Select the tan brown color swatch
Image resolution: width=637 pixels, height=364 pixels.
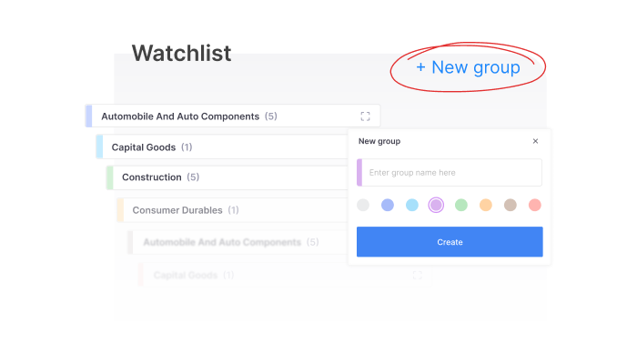[511, 206]
